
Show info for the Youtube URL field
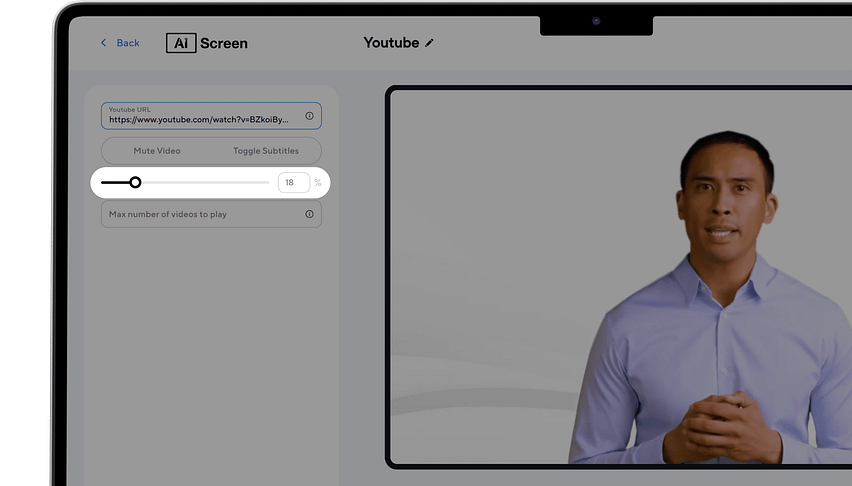[x=309, y=116]
